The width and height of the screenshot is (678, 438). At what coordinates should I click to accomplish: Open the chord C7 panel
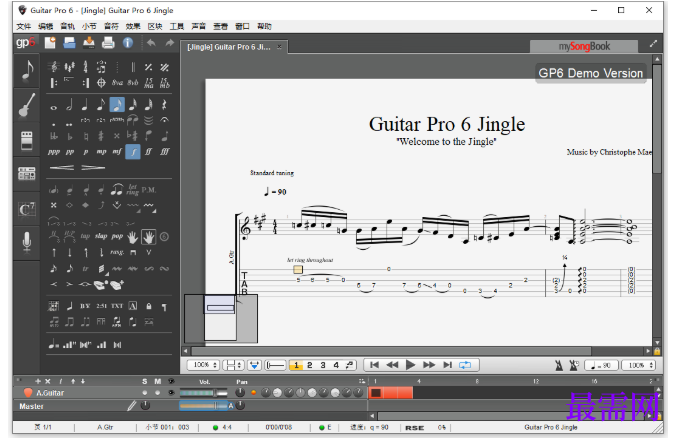(27, 210)
